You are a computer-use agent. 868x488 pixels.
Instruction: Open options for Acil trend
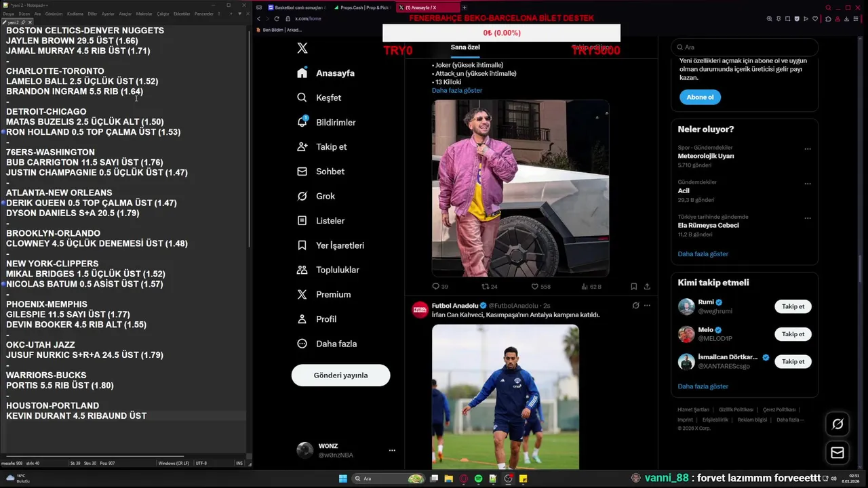click(808, 183)
